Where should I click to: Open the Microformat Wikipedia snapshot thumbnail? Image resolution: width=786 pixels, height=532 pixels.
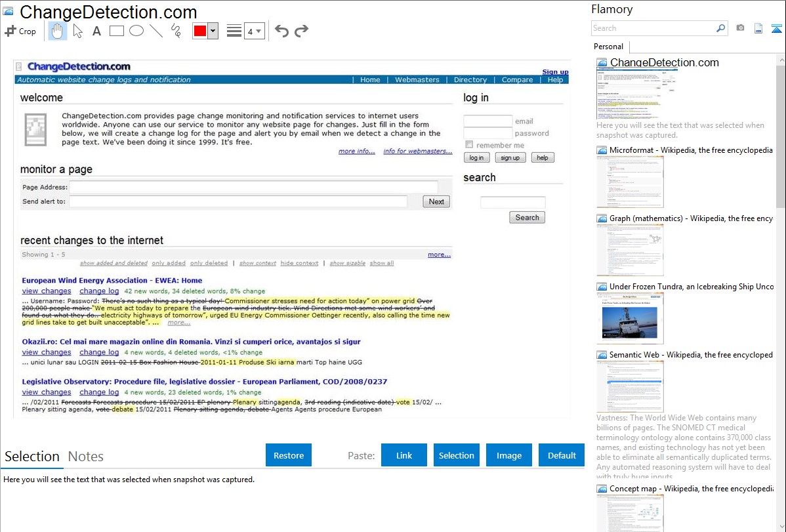(x=630, y=182)
